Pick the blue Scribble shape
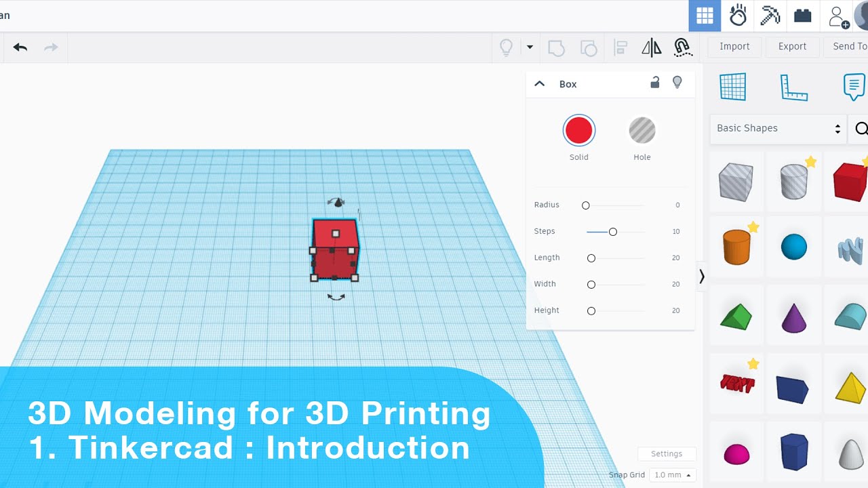868x488 pixels. tap(851, 249)
